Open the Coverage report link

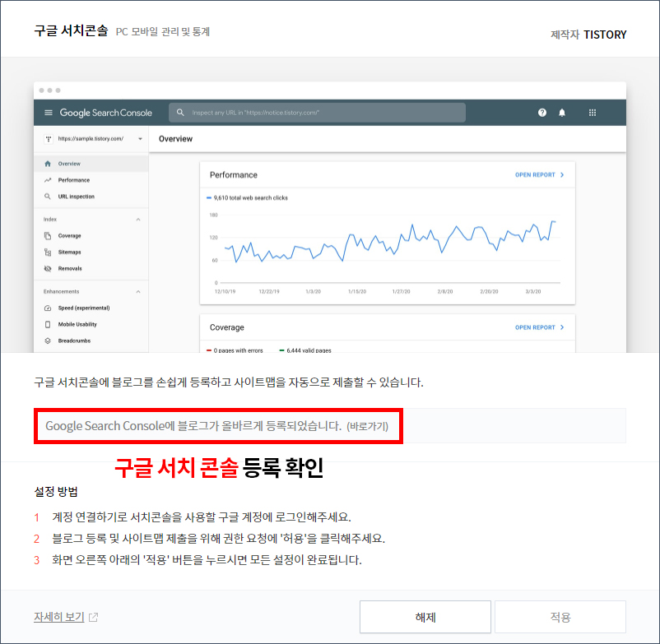(539, 327)
